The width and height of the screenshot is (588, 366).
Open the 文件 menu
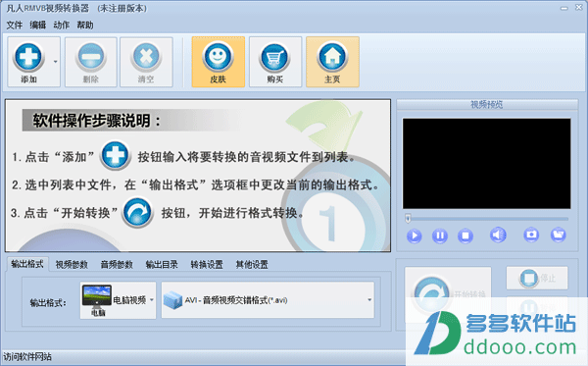(15, 26)
